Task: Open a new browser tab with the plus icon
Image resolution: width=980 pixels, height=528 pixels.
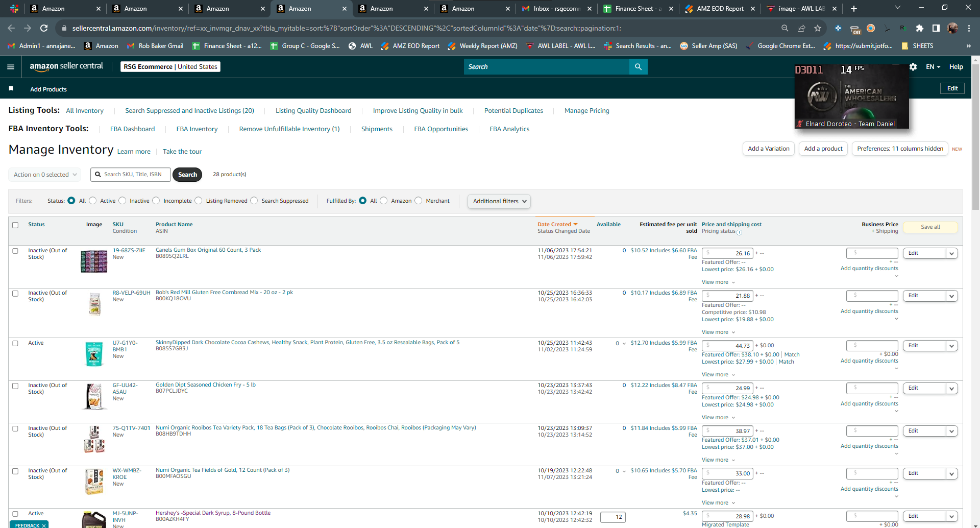Action: [854, 9]
